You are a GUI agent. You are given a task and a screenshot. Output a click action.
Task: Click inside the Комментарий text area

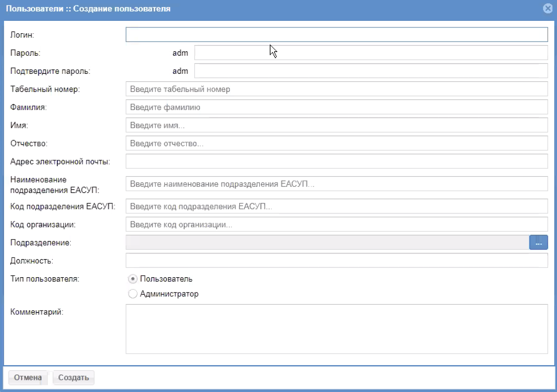pos(337,329)
